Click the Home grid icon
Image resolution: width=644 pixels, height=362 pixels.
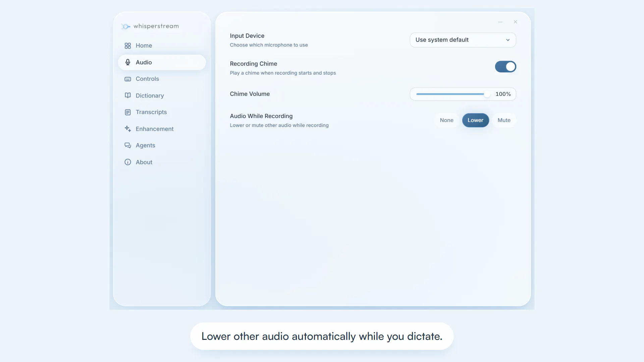coord(128,46)
